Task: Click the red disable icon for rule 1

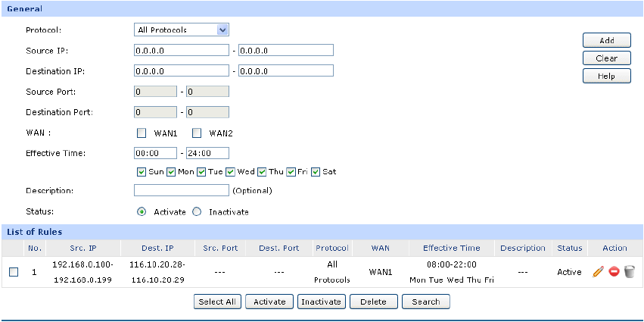Action: [614, 272]
